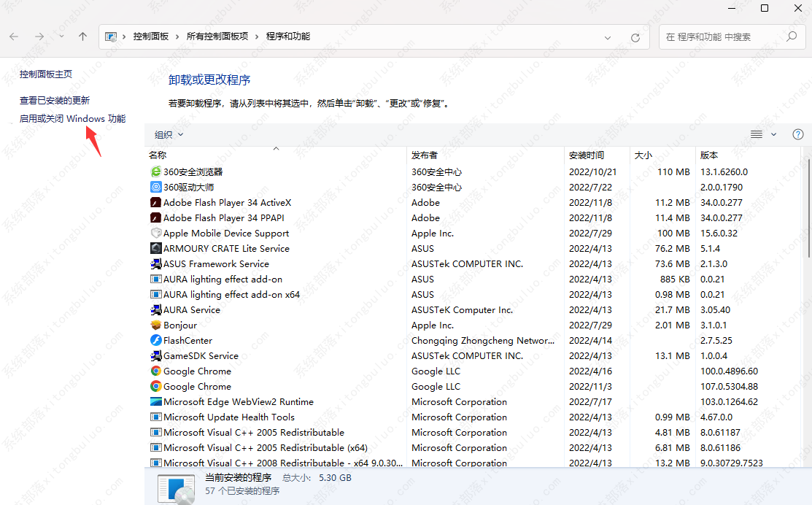Expand the address bar history dropdown
Screen dimensions: 812x505
tap(608, 37)
